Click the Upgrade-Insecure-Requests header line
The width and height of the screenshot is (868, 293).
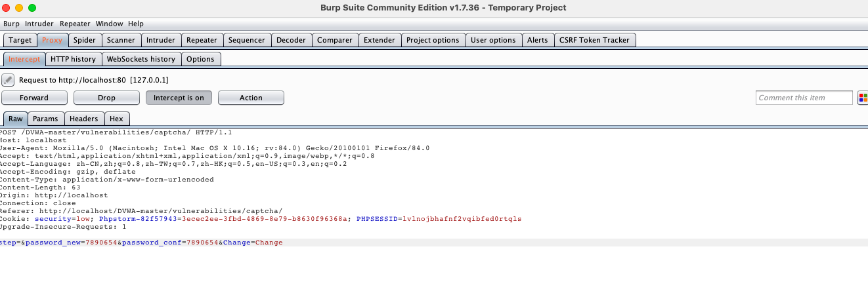[63, 227]
